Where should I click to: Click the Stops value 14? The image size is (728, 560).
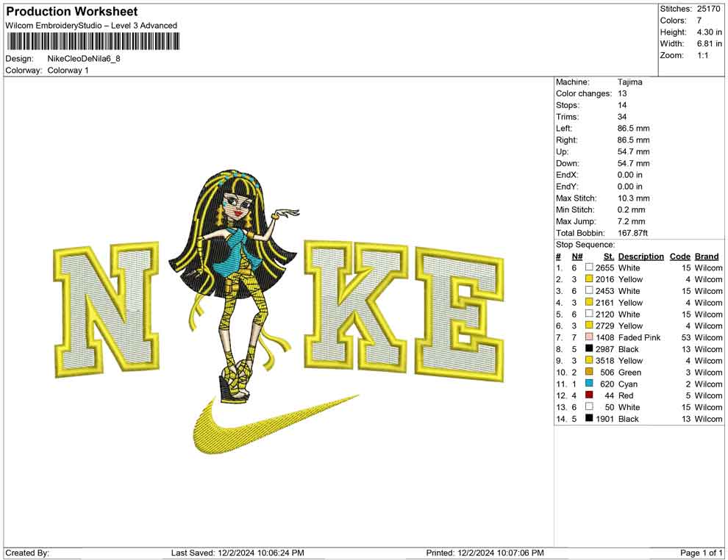622,105
